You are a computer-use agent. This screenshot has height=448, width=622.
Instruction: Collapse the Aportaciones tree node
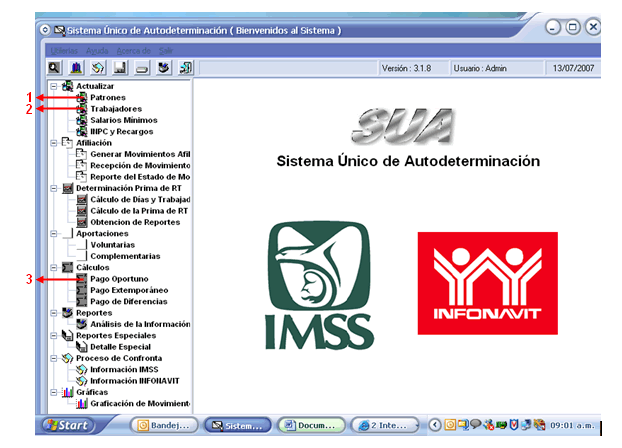point(54,233)
